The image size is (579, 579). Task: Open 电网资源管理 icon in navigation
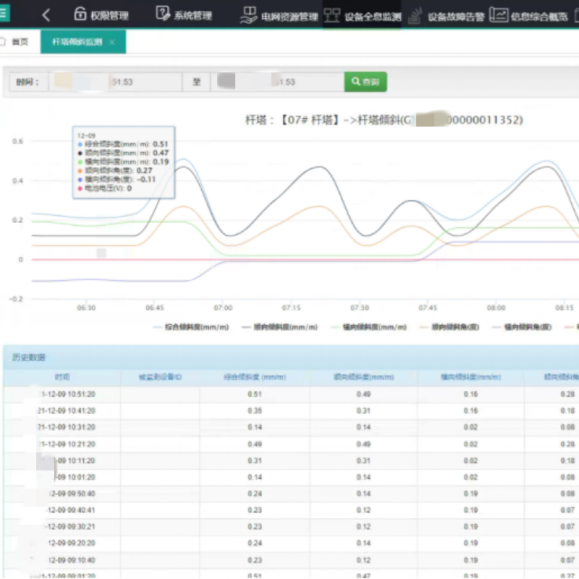(x=249, y=15)
